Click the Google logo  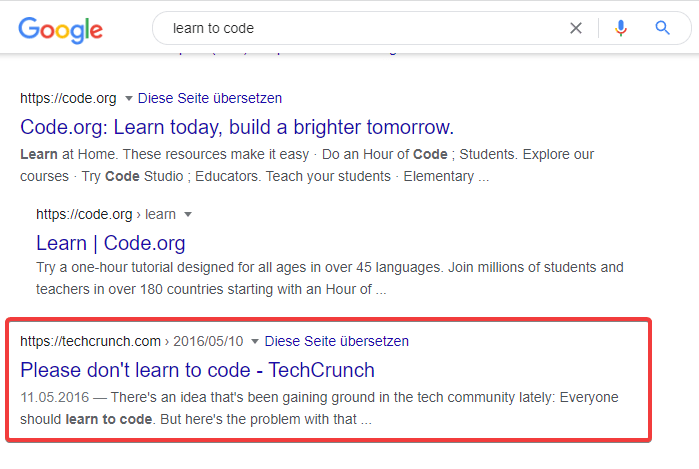pos(60,30)
